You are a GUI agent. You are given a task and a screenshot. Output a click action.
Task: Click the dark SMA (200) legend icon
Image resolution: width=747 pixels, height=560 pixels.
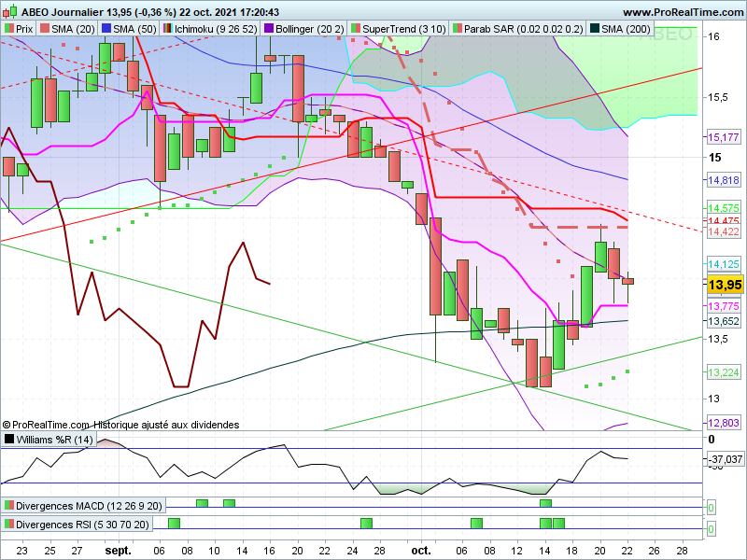click(595, 29)
